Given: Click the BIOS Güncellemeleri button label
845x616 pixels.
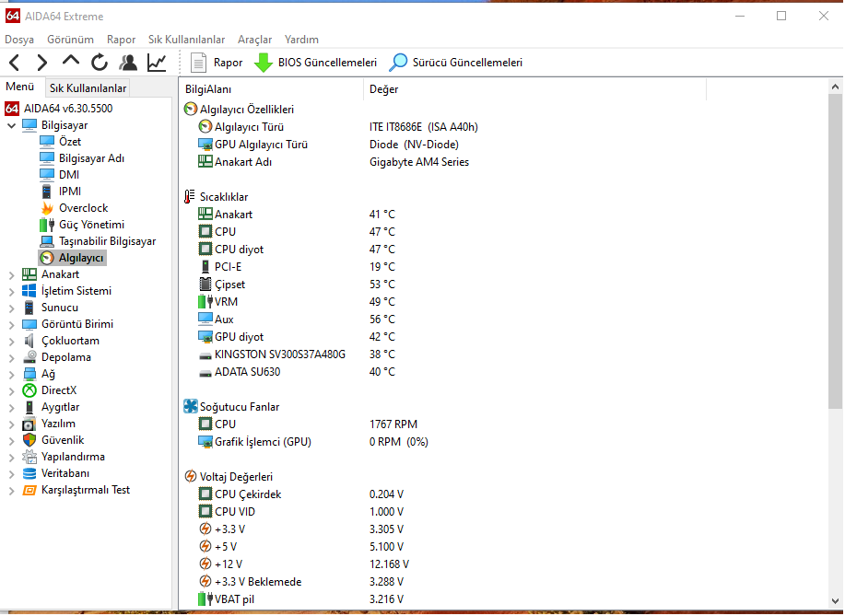Looking at the screenshot, I should click(327, 63).
